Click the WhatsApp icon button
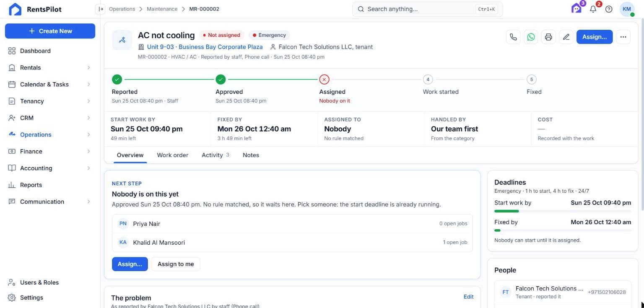The height and width of the screenshot is (308, 644). pyautogui.click(x=531, y=37)
